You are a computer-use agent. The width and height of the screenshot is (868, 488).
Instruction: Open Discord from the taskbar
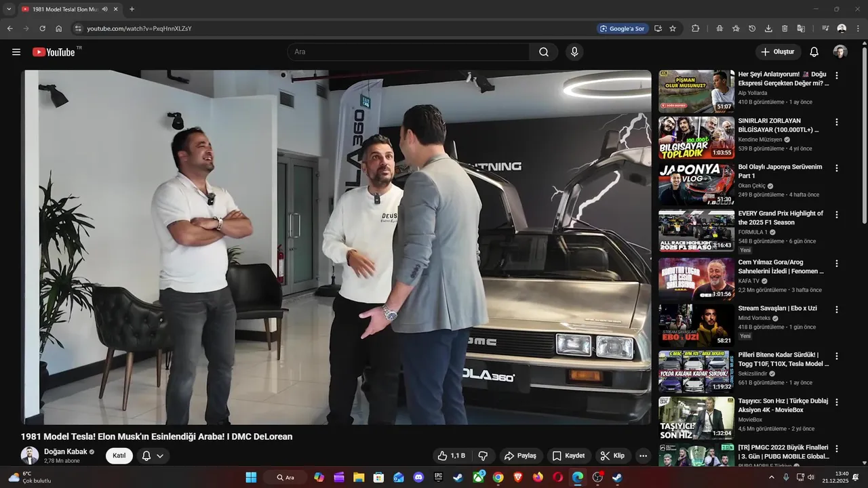(x=418, y=477)
